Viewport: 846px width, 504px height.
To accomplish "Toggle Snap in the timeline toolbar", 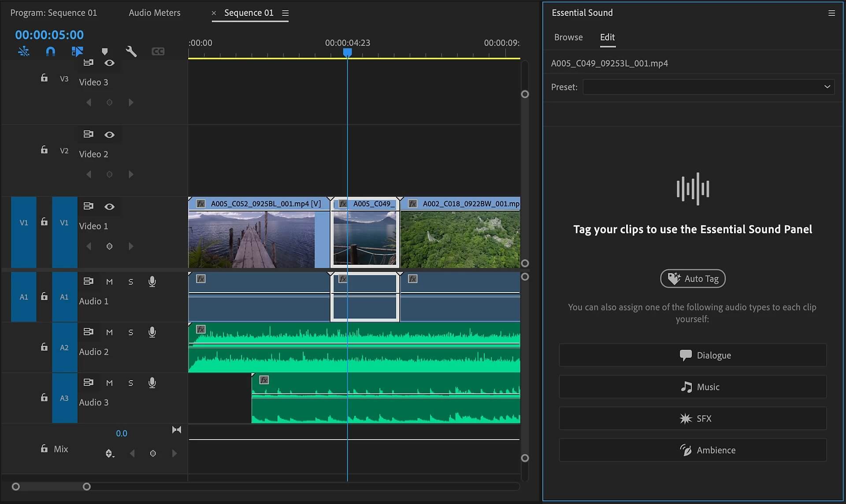I will (x=50, y=51).
